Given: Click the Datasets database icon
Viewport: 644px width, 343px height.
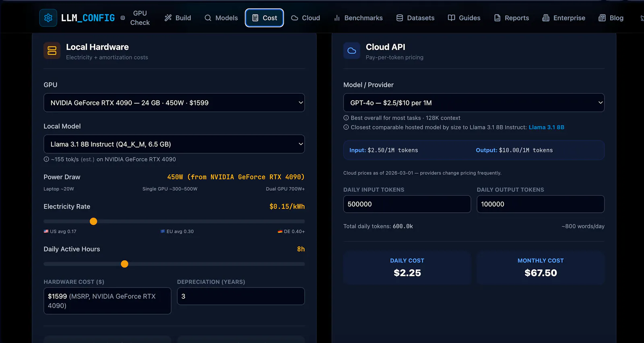Looking at the screenshot, I should tap(400, 18).
